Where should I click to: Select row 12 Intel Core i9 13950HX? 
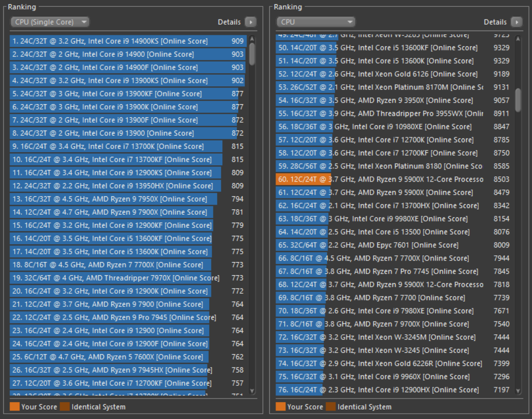coord(128,186)
